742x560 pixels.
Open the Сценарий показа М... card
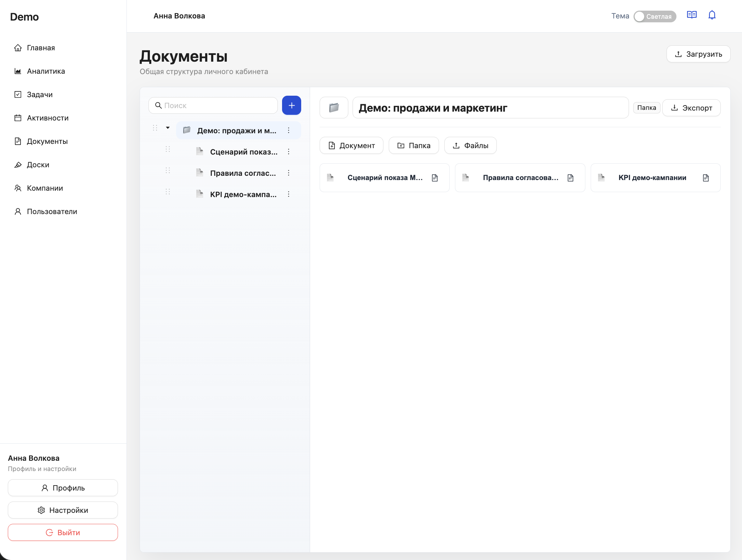pyautogui.click(x=384, y=178)
